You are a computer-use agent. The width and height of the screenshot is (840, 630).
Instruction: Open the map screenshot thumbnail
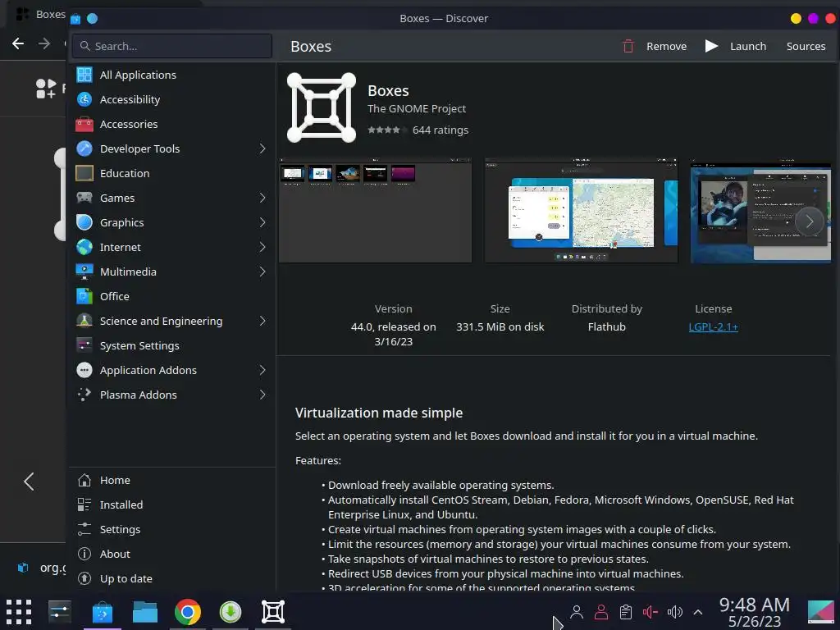[582, 211]
